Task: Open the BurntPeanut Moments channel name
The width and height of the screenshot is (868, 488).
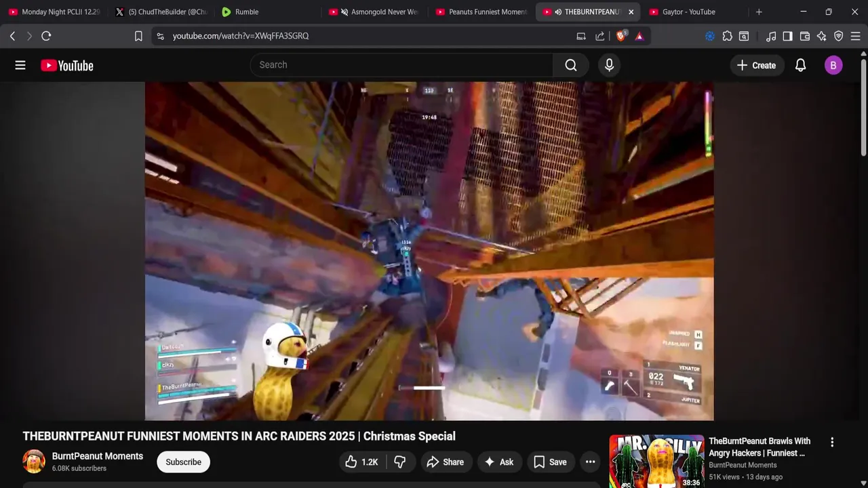Action: tap(98, 456)
